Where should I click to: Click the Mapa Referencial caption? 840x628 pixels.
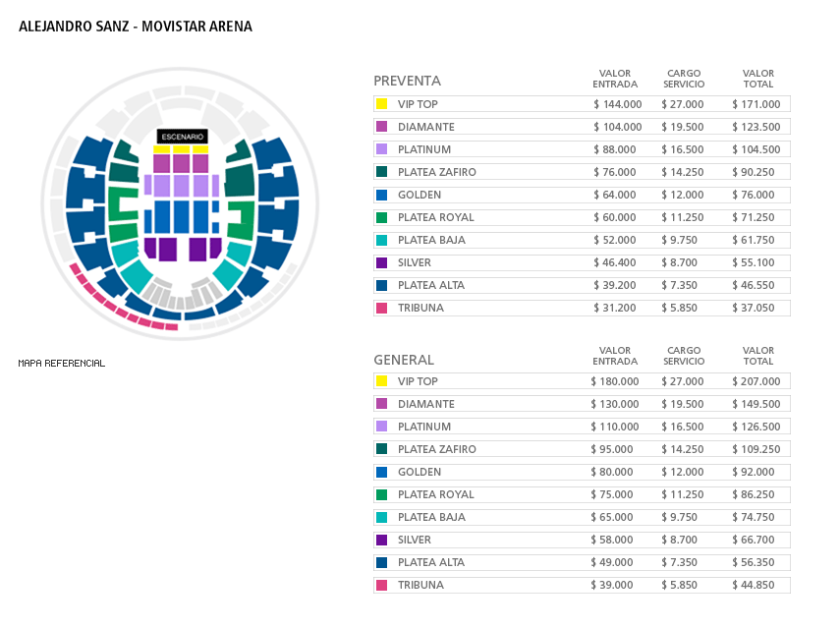point(62,364)
